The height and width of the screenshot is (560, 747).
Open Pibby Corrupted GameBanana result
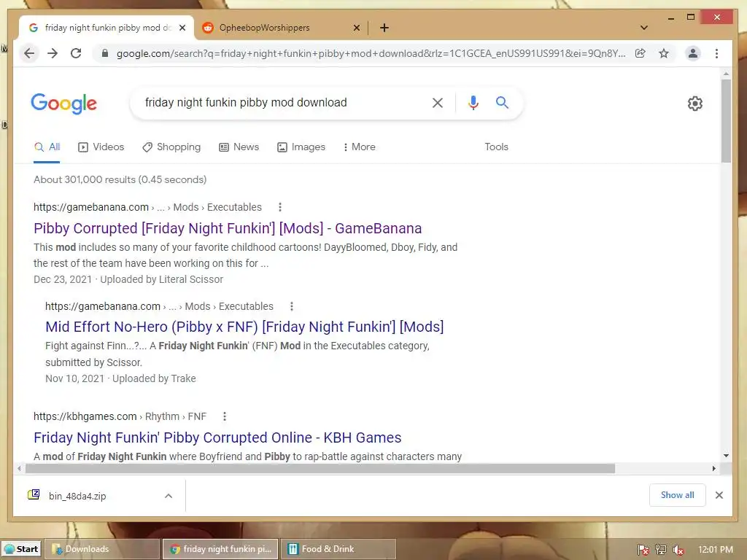tap(228, 228)
